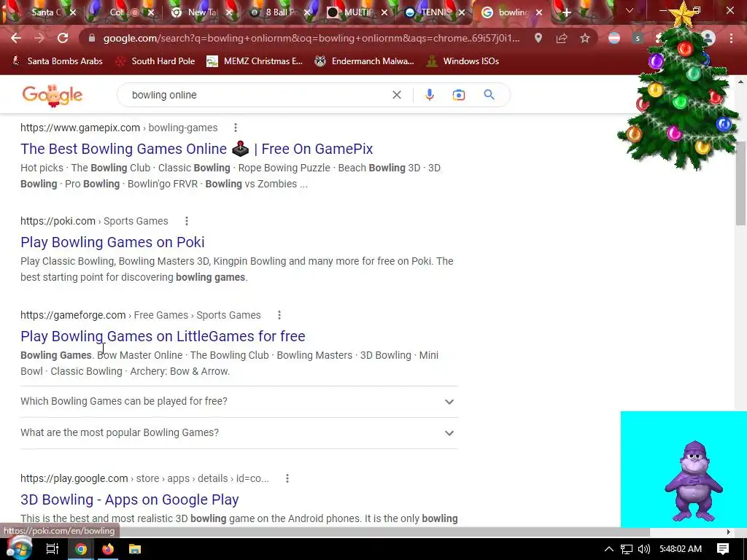Bookmark this page with the star icon

pos(584,38)
